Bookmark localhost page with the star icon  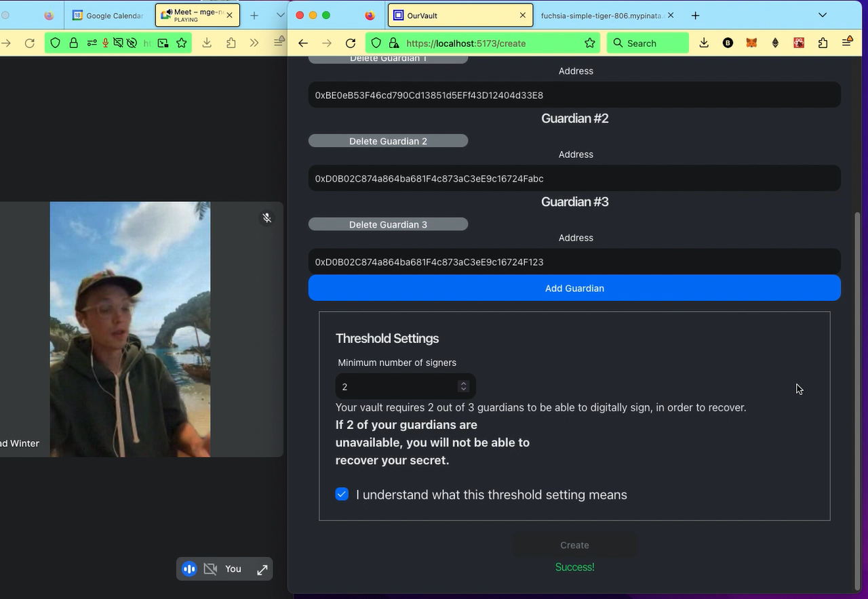click(590, 43)
